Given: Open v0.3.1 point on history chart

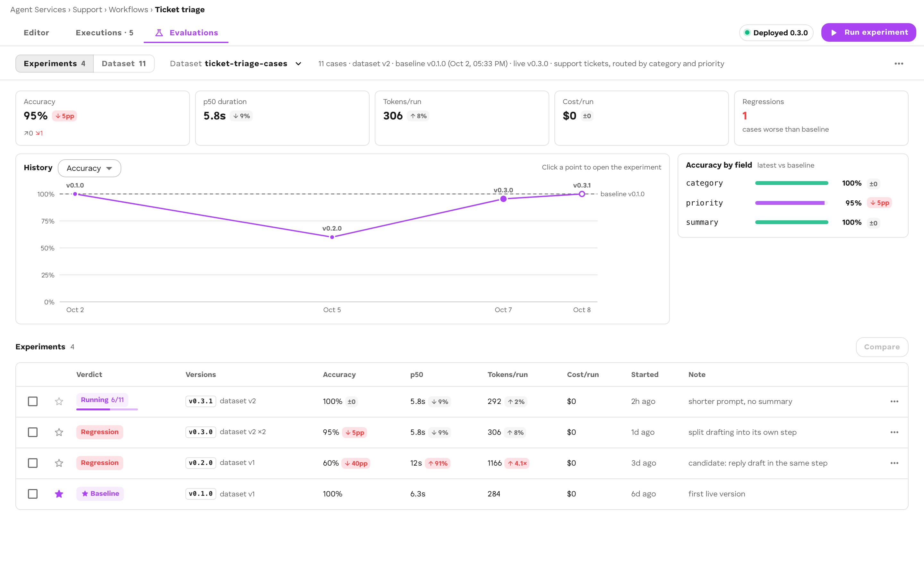Looking at the screenshot, I should pyautogui.click(x=582, y=194).
